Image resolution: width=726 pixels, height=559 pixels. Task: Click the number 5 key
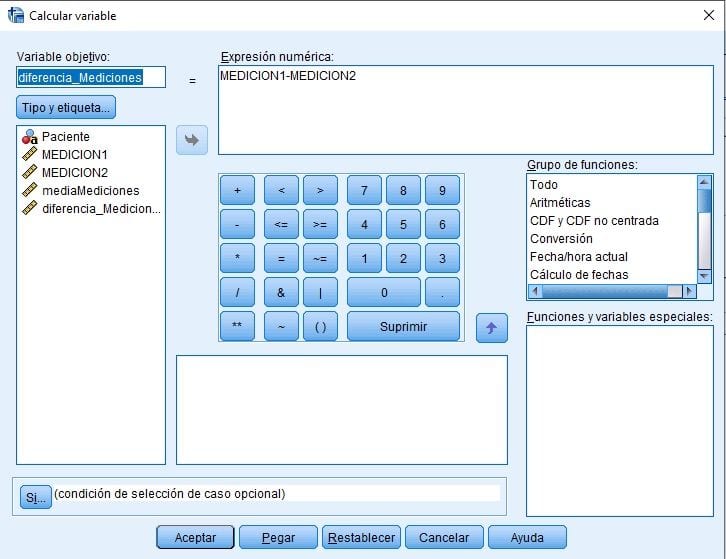coord(403,225)
